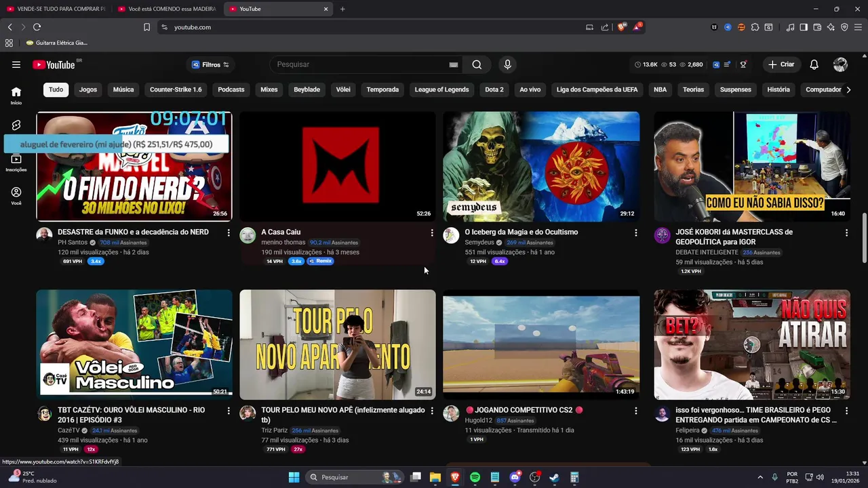Select the Podcasts category chip

[231, 89]
